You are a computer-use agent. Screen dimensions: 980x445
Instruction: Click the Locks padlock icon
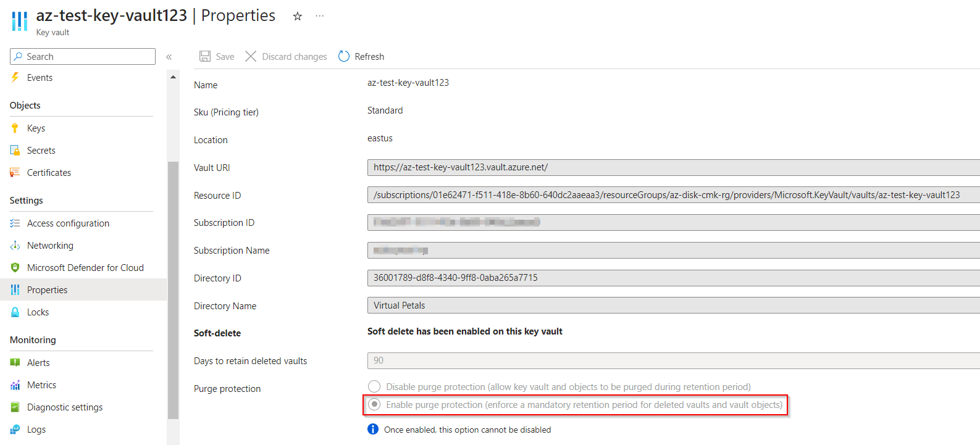click(x=15, y=312)
